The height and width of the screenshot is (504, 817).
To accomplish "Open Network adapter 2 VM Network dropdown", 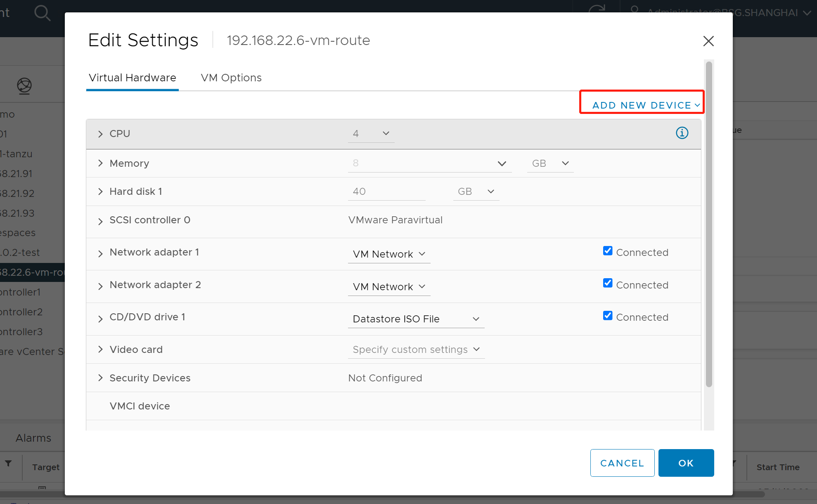I will [x=389, y=287].
